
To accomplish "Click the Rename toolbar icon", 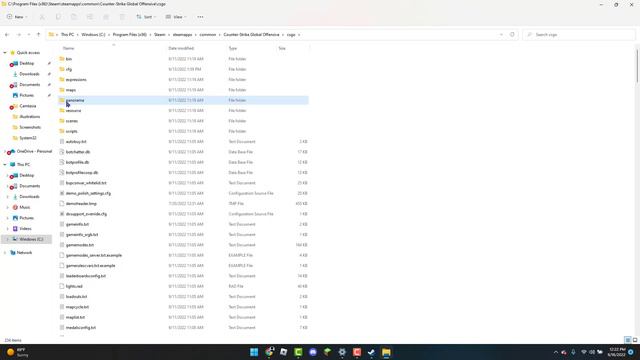I will pos(90,17).
